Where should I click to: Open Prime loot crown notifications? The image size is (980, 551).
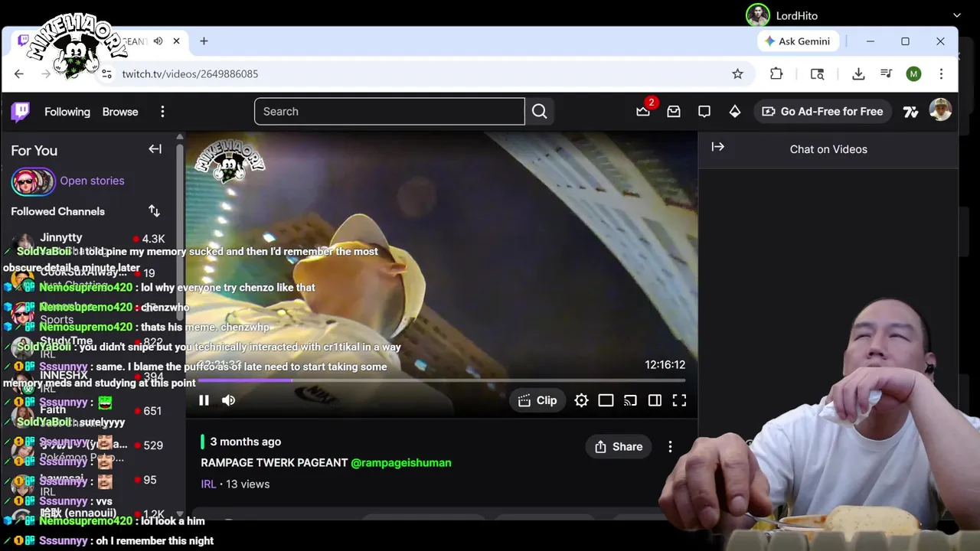coord(643,112)
